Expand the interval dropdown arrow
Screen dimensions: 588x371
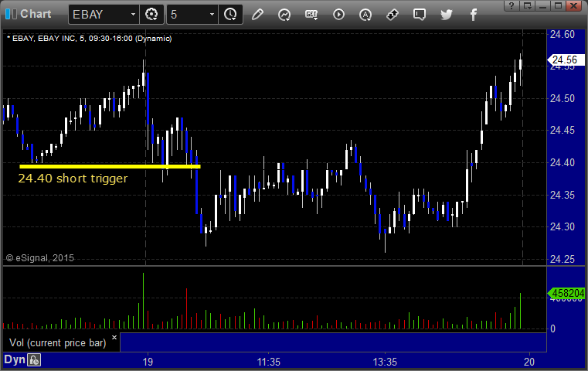(212, 15)
